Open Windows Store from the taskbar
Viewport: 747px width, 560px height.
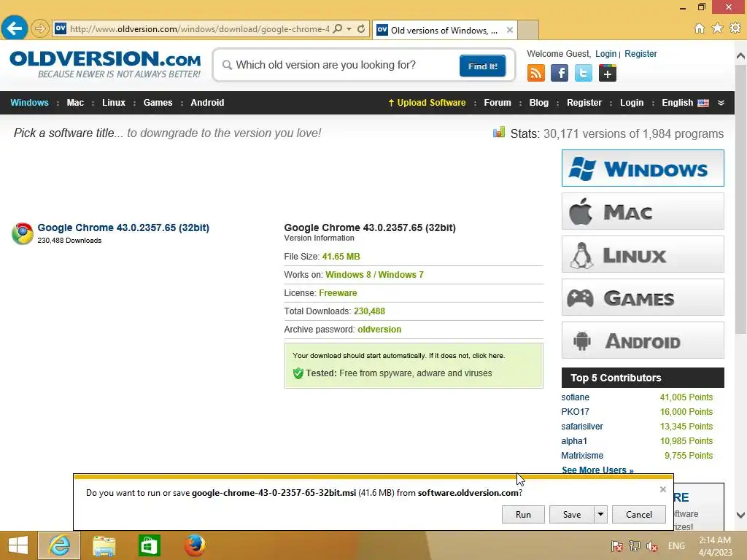pos(149,545)
